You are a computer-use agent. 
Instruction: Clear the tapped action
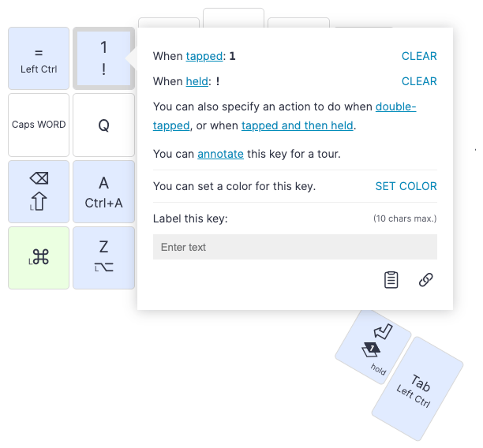419,56
